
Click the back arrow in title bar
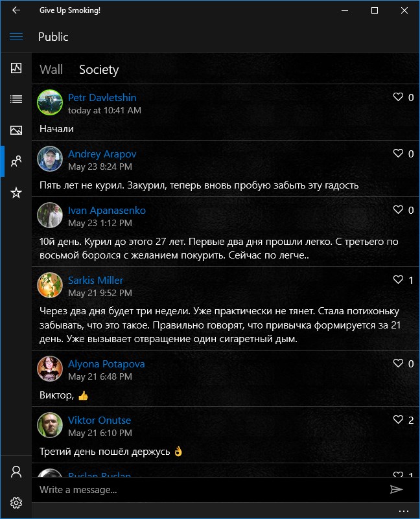click(x=16, y=10)
